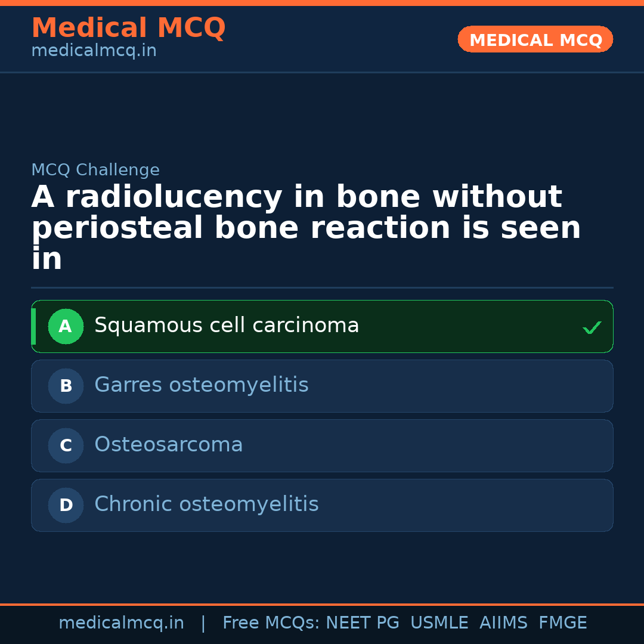The height and width of the screenshot is (644, 644).
Task: Select answer Squamous cell carcinoma
Action: [227, 326]
